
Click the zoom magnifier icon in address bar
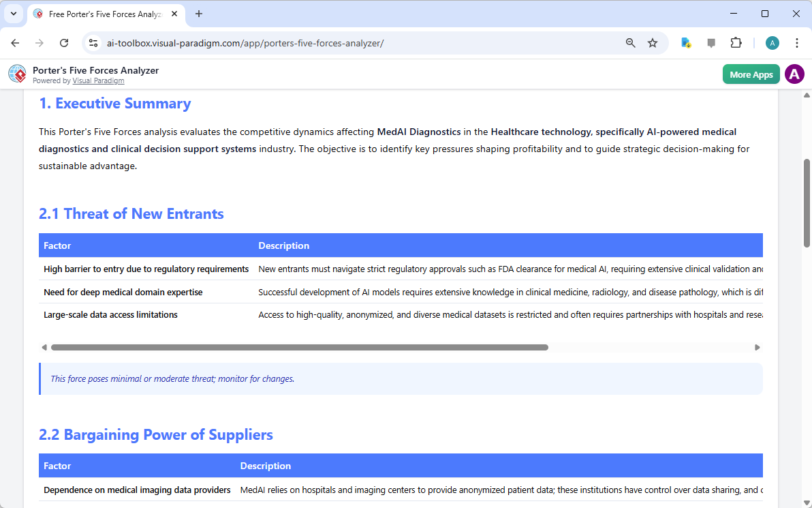tap(630, 42)
